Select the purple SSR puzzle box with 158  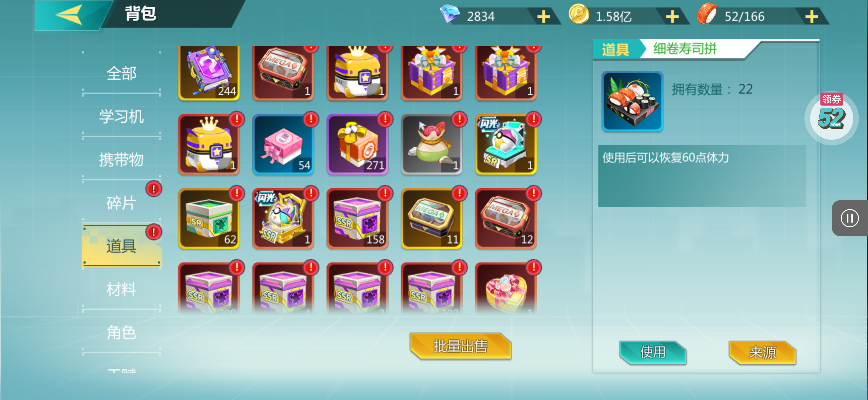(x=357, y=218)
